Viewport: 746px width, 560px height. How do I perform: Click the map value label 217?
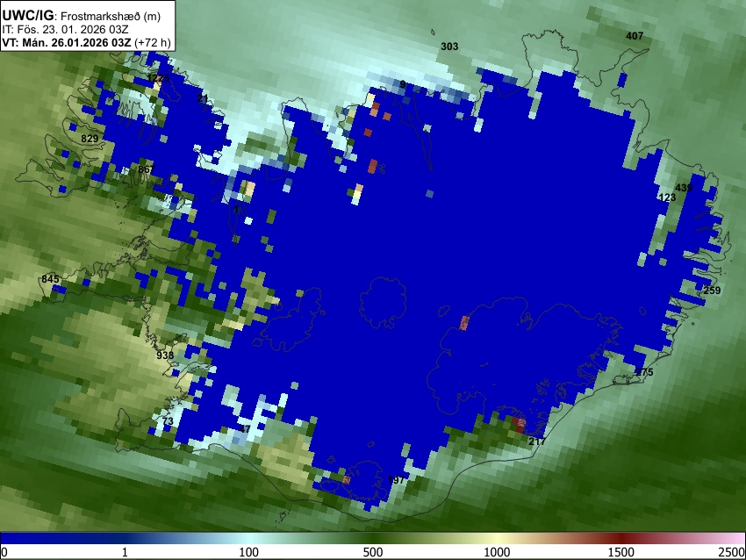click(537, 442)
